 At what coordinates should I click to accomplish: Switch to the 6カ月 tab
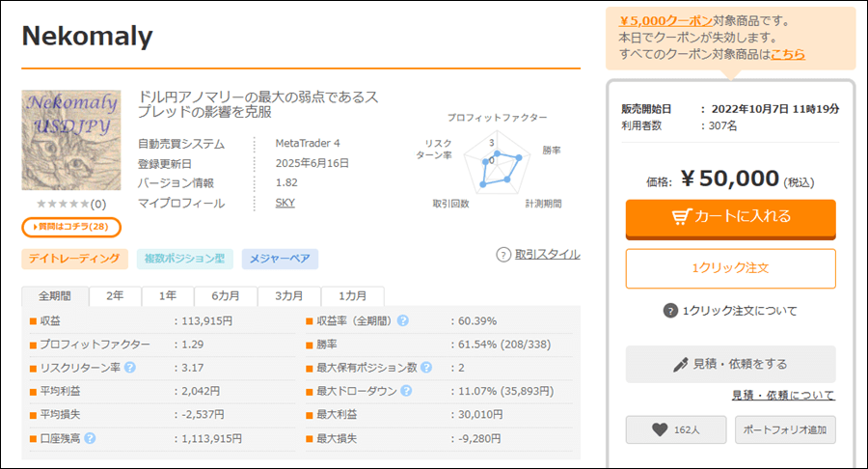[x=226, y=296]
